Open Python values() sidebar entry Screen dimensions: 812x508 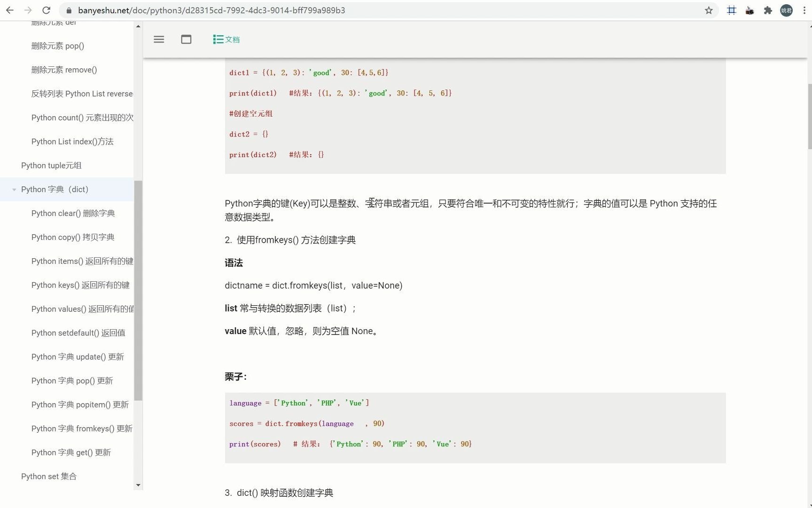82,309
